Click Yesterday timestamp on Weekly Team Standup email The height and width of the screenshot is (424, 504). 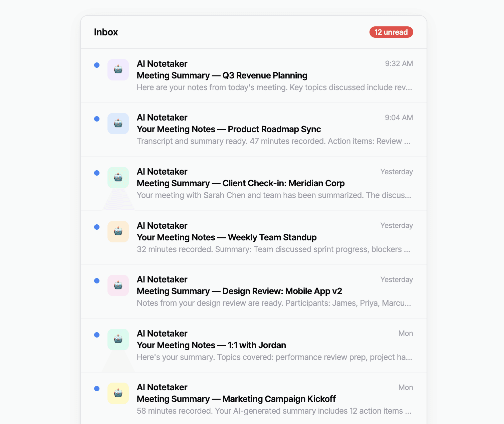point(397,225)
